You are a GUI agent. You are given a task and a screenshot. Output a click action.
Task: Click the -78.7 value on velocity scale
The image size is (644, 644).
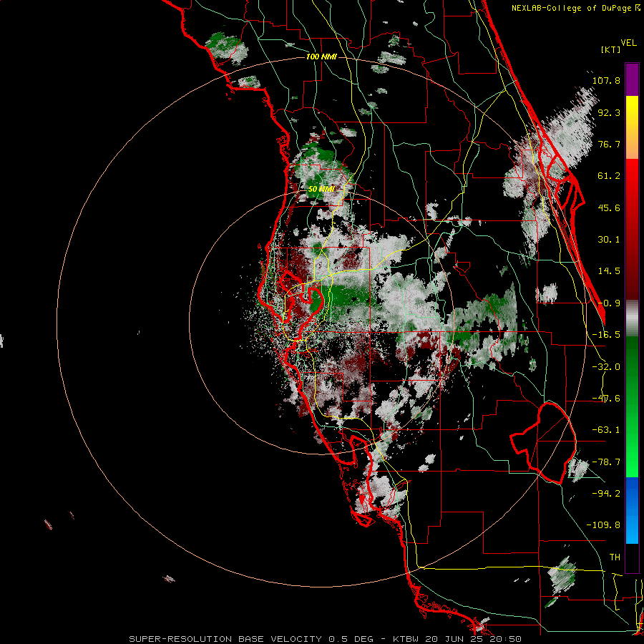pyautogui.click(x=606, y=462)
